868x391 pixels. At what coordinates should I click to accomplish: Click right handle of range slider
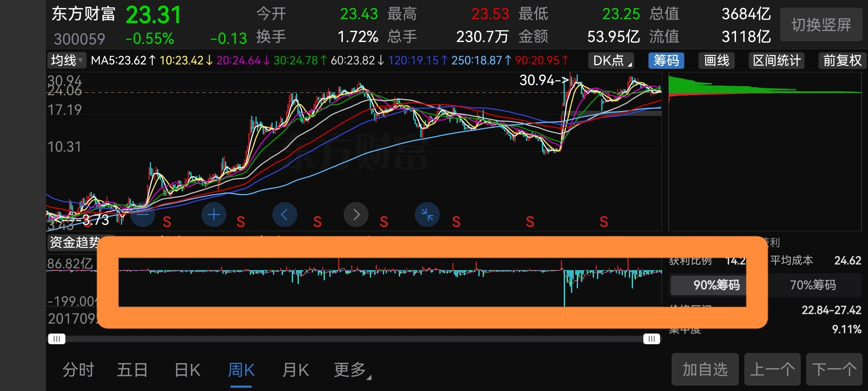pyautogui.click(x=651, y=339)
